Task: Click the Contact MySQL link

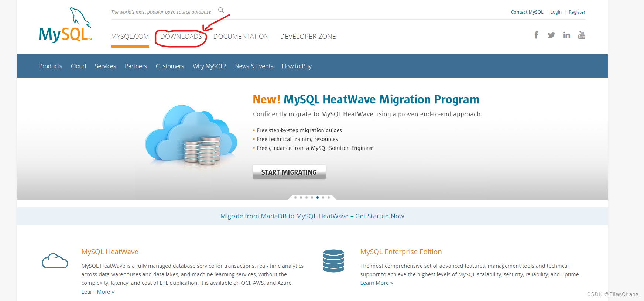Action: coord(527,12)
